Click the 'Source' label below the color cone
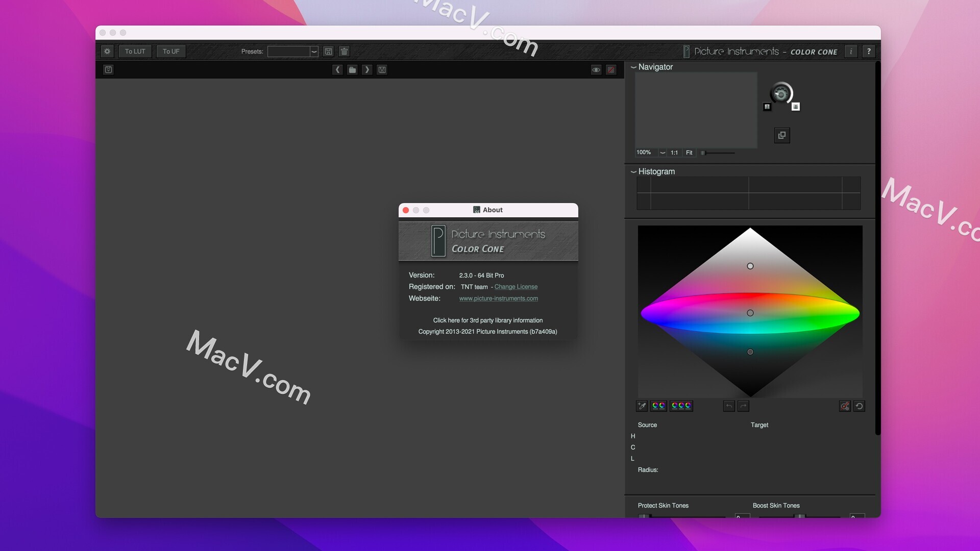Image resolution: width=980 pixels, height=551 pixels. pyautogui.click(x=647, y=425)
